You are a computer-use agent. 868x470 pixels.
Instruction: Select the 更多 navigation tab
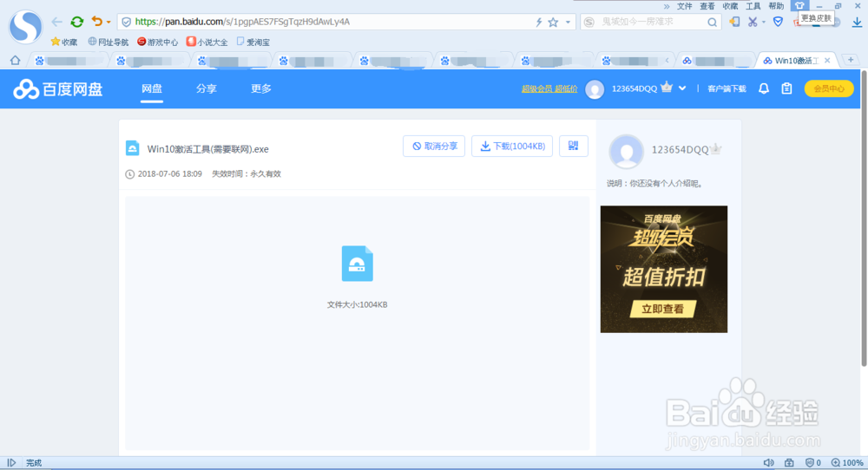pyautogui.click(x=260, y=88)
